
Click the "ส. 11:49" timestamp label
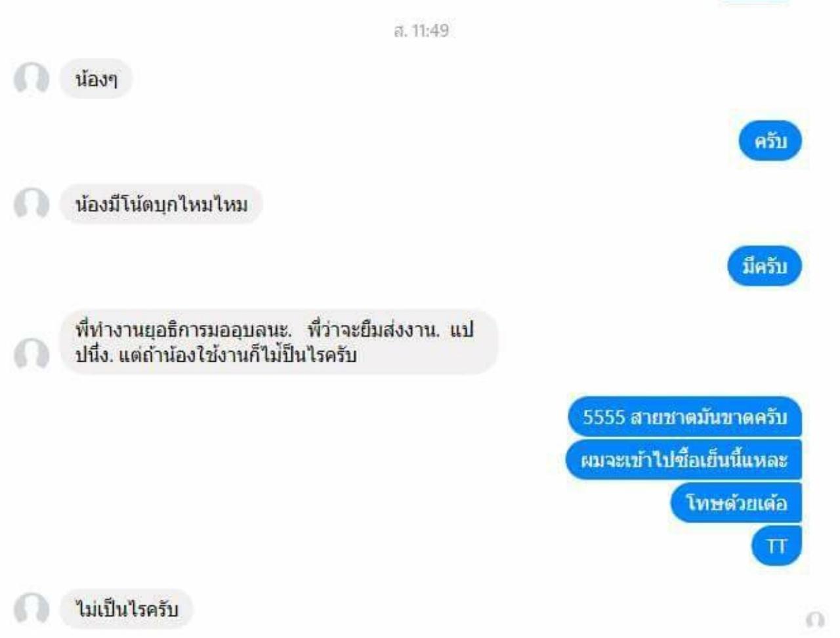pyautogui.click(x=421, y=31)
